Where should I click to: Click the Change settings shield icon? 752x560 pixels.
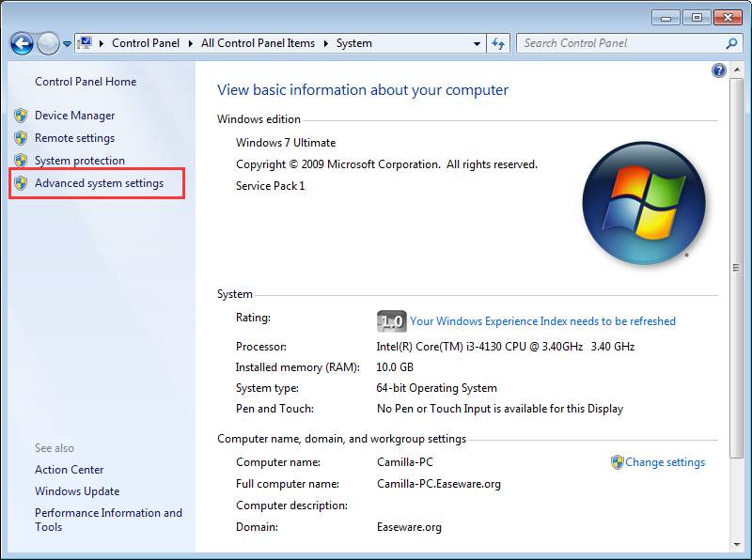coord(616,462)
